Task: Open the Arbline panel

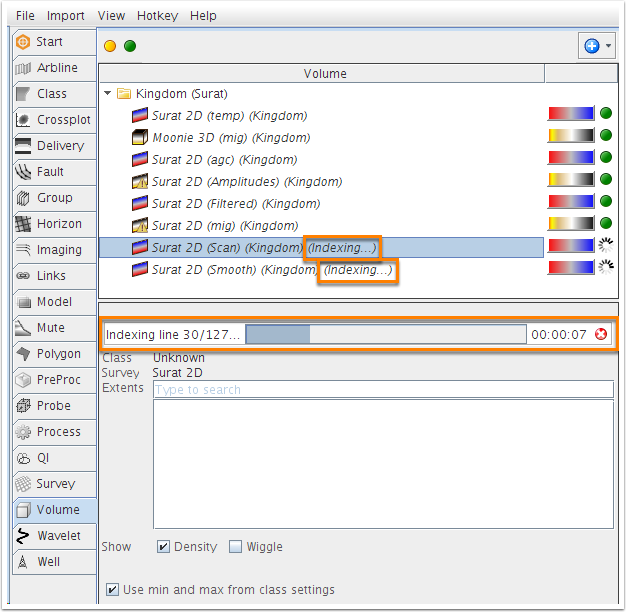Action: point(54,68)
